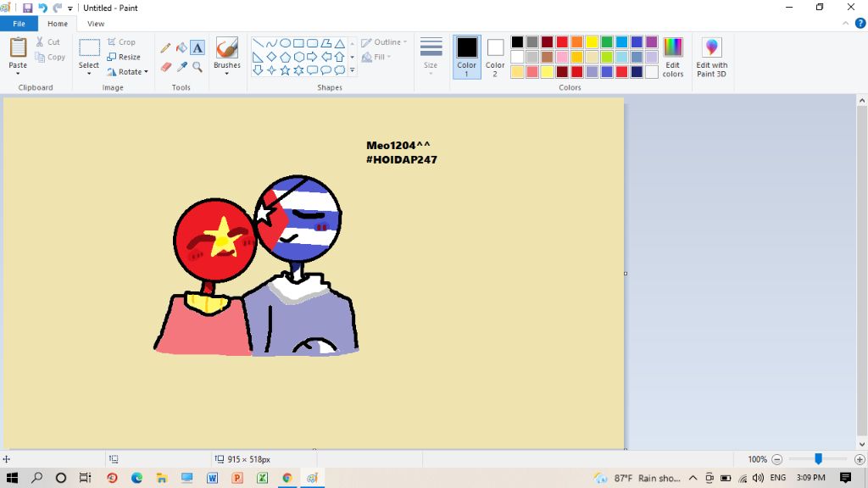868x488 pixels.
Task: Choose the Rectangle shape
Action: [x=298, y=43]
